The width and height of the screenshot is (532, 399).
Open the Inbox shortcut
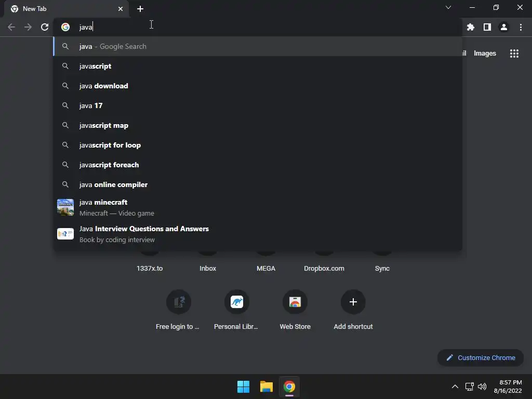(x=208, y=268)
